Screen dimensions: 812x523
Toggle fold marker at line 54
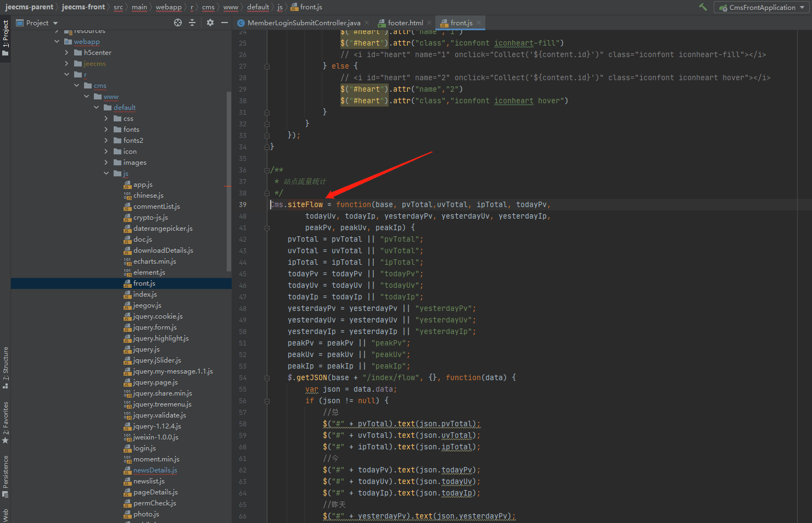(267, 378)
